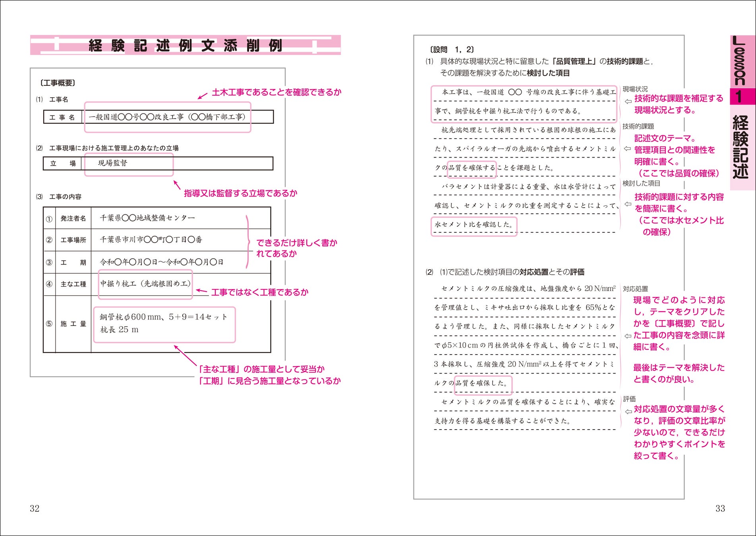The width and height of the screenshot is (756, 536).
Task: Click the note 「工期」に見合う施工量となっているか
Action: [269, 381]
